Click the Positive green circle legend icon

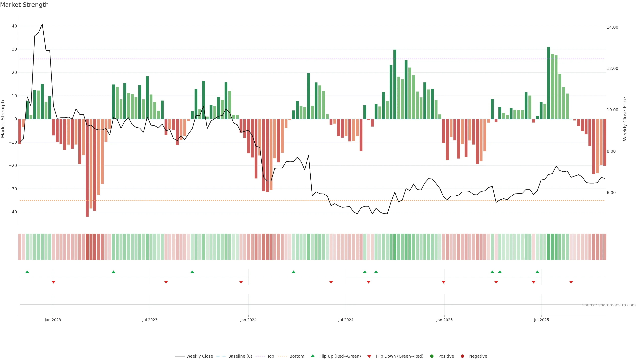(432, 356)
